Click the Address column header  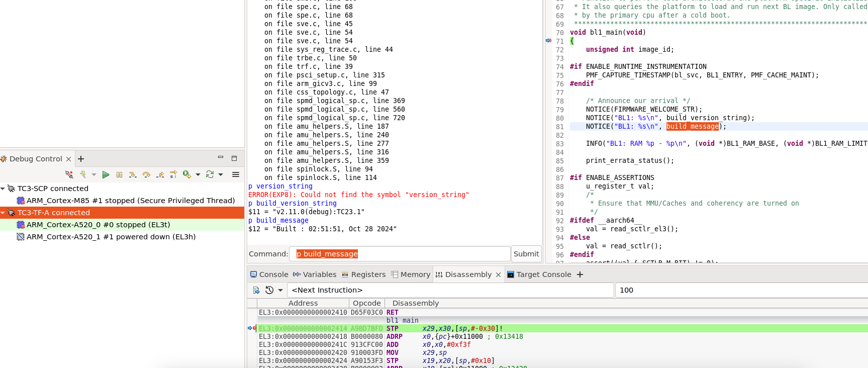tap(303, 303)
